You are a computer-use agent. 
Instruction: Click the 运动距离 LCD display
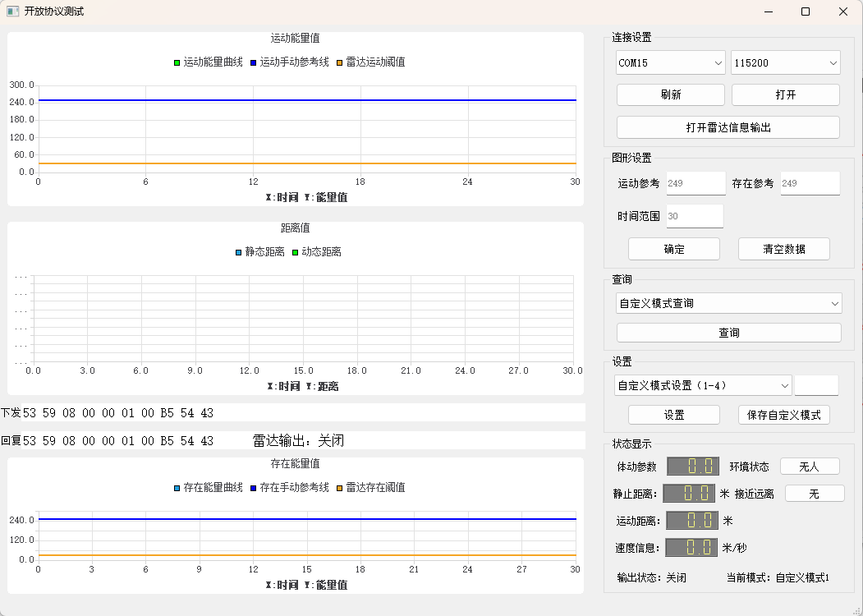692,520
